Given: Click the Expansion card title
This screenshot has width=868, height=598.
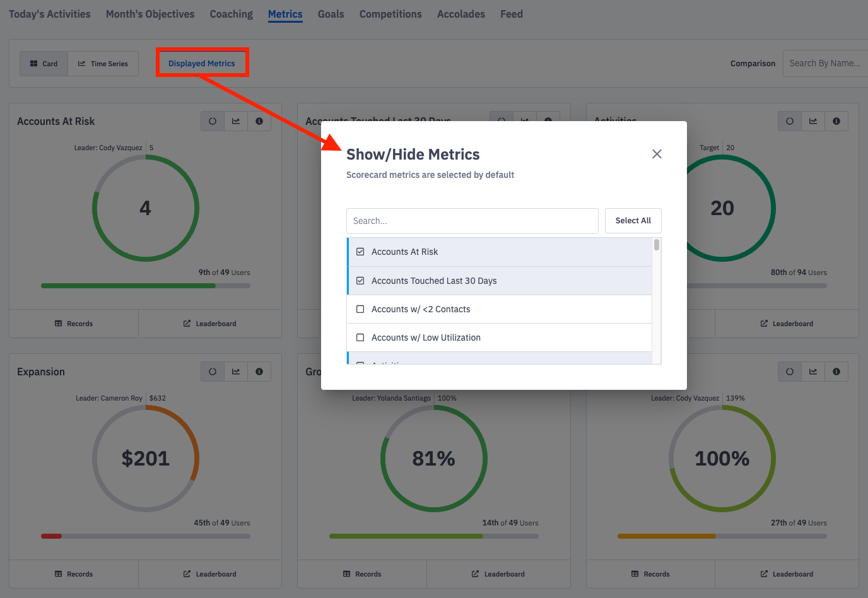Looking at the screenshot, I should pyautogui.click(x=41, y=372).
